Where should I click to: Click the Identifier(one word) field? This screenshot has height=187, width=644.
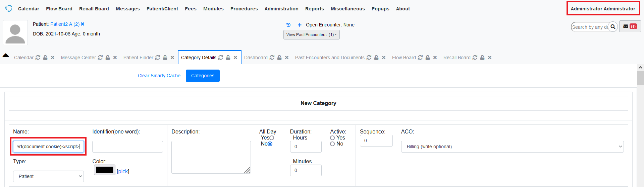[127, 147]
